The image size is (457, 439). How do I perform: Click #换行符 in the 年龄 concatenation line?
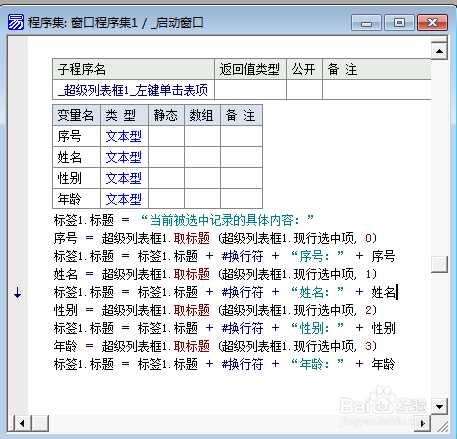point(242,364)
